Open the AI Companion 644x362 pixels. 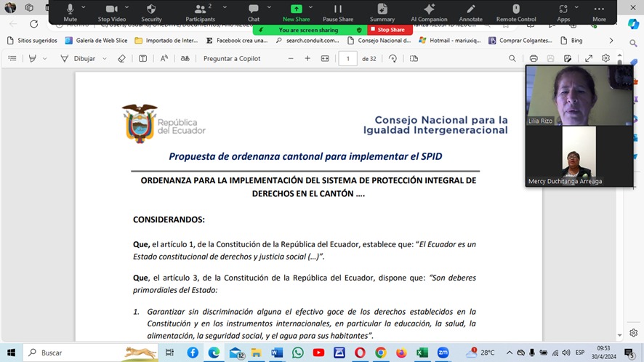point(429,12)
